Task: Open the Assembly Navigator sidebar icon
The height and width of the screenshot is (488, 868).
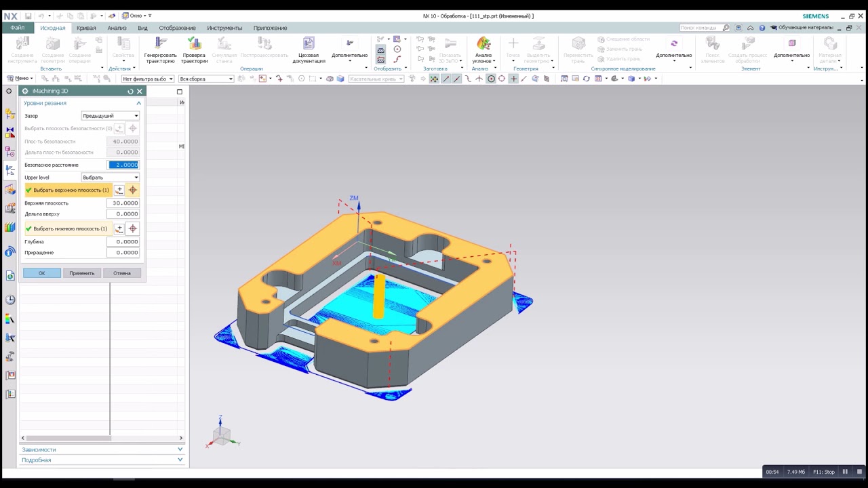Action: tap(9, 115)
